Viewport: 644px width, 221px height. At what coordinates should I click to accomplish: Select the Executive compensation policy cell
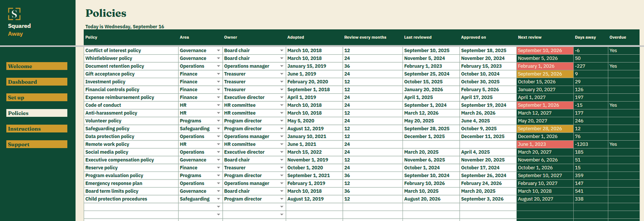pos(131,160)
